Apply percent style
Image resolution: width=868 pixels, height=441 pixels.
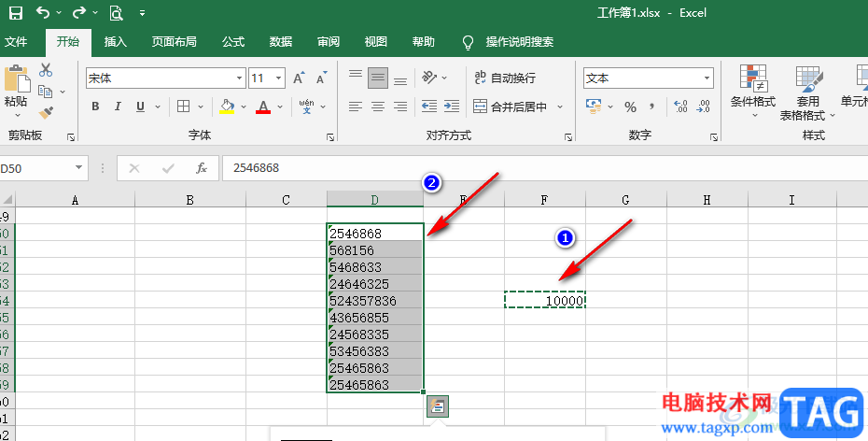[x=631, y=107]
